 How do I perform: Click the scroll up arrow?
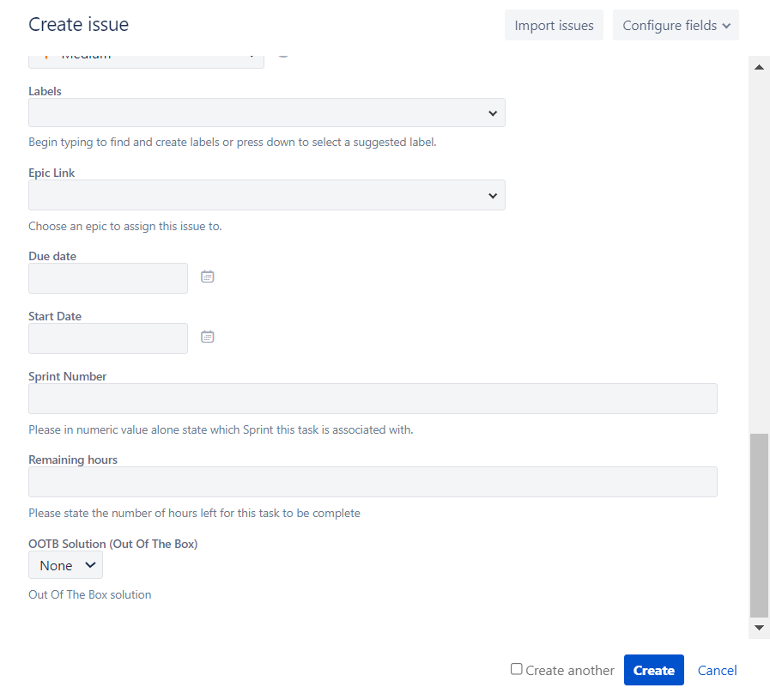759,67
